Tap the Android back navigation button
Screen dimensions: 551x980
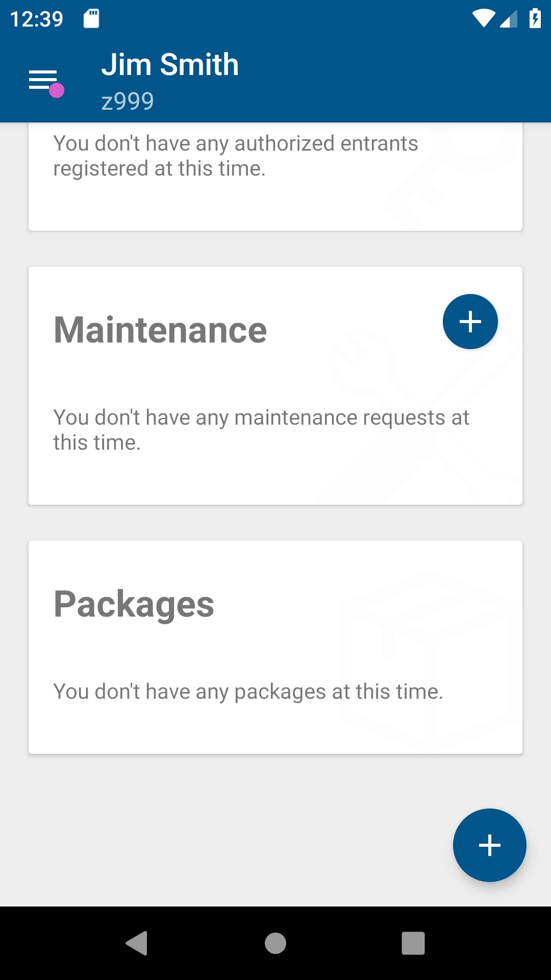[x=137, y=943]
